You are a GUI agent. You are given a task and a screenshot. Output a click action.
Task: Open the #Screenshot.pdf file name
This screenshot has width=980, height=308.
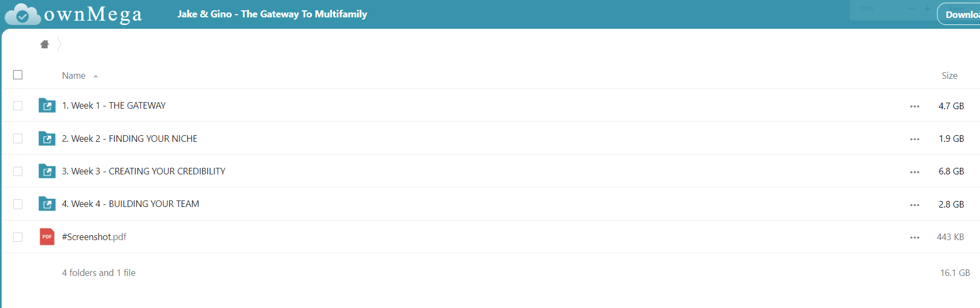[x=94, y=237]
